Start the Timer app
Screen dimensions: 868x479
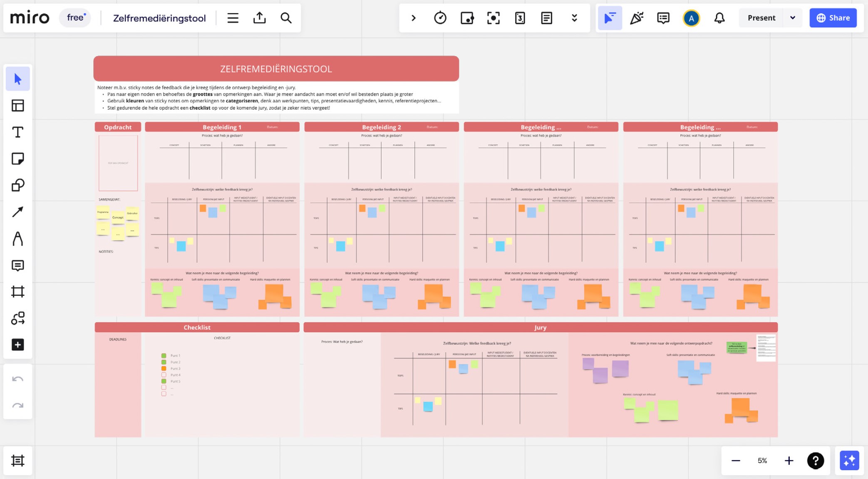440,18
